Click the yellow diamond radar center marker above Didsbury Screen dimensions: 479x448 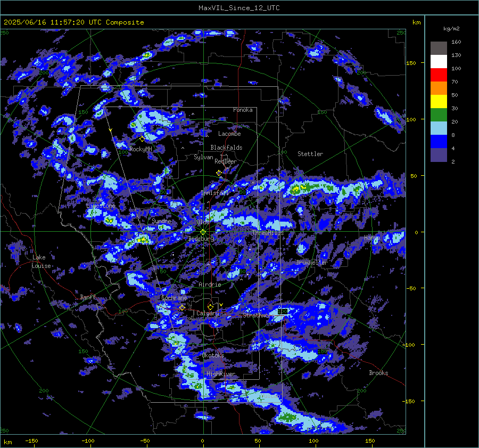coord(203,232)
